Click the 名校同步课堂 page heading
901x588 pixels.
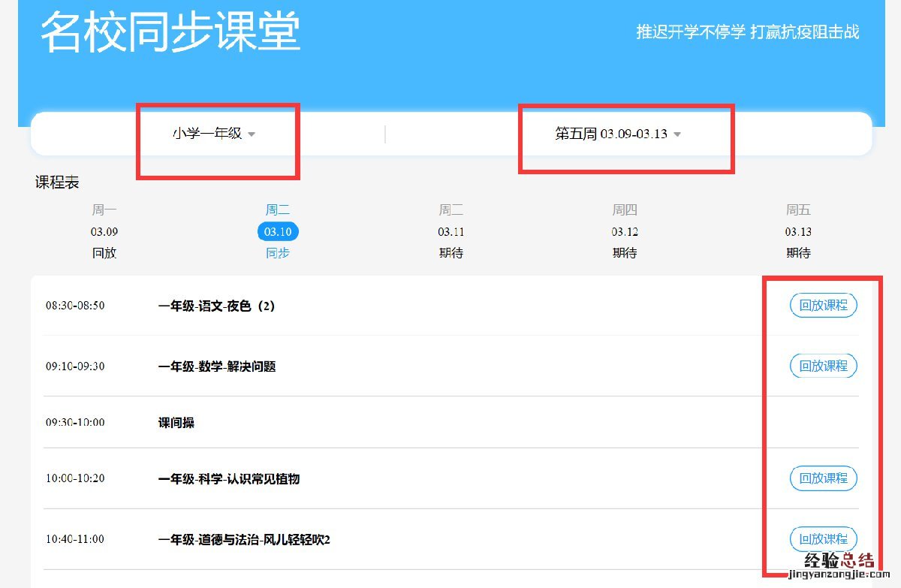(x=170, y=32)
